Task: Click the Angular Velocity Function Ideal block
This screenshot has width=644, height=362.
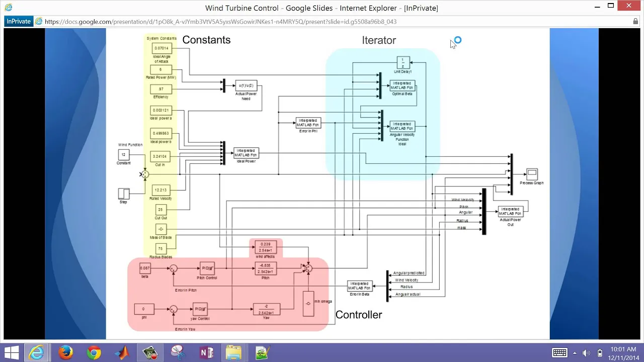Action: click(x=403, y=126)
